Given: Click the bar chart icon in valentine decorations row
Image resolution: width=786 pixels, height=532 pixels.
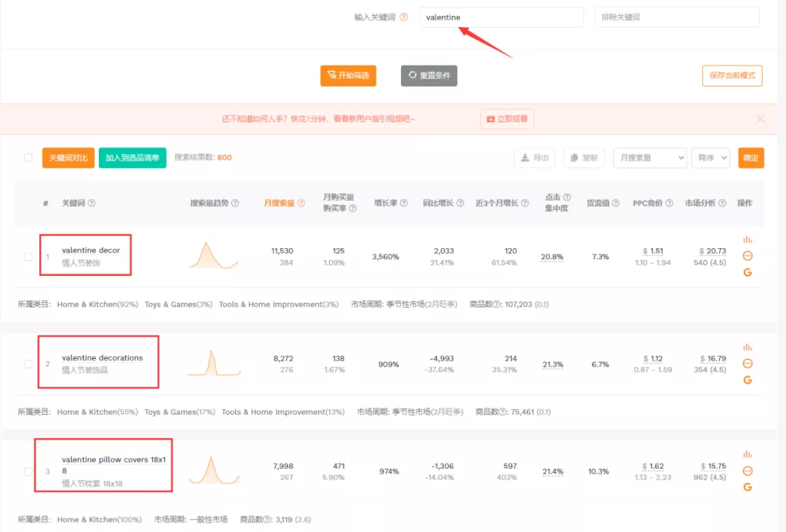Looking at the screenshot, I should coord(747,347).
